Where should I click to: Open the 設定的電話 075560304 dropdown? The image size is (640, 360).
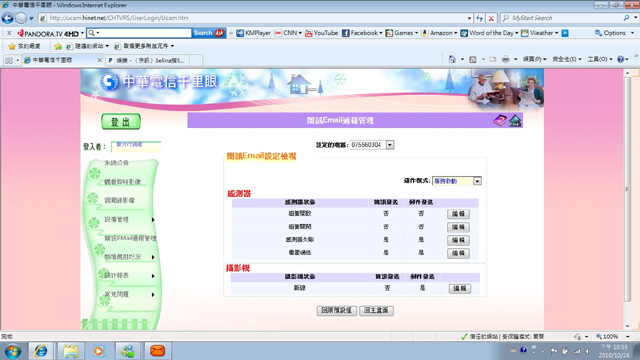390,145
